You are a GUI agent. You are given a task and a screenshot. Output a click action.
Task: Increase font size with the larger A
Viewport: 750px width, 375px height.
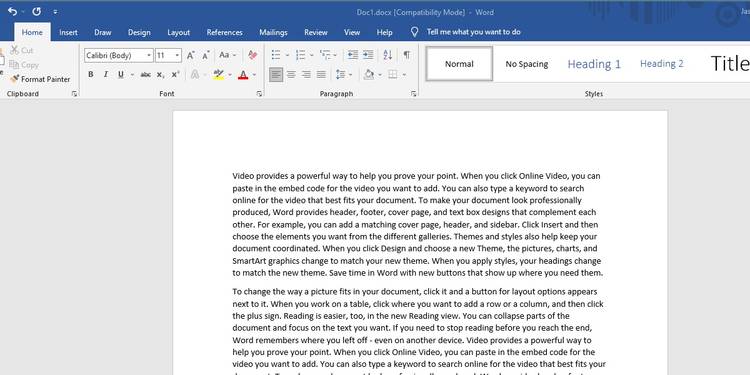[190, 55]
